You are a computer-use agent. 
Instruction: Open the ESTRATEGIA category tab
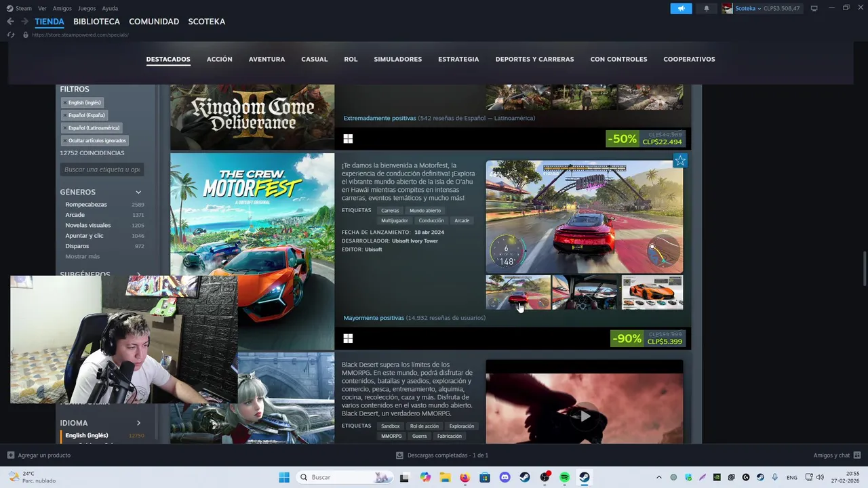(458, 59)
